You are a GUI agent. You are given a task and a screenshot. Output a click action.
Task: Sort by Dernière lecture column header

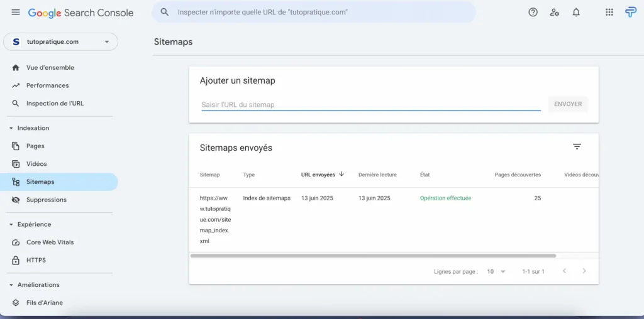377,175
